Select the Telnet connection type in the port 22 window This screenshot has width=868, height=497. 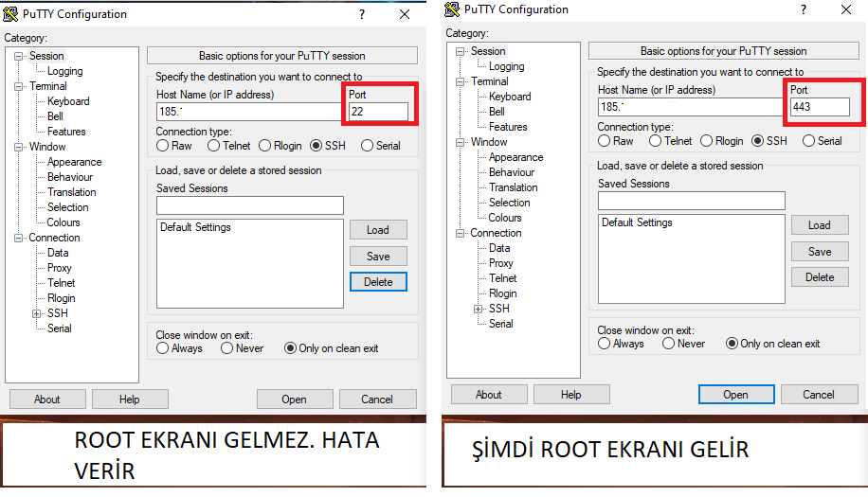coord(214,146)
